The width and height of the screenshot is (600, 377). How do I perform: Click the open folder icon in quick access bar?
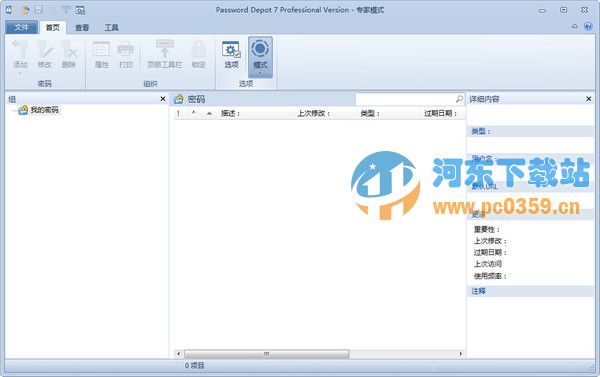25,10
